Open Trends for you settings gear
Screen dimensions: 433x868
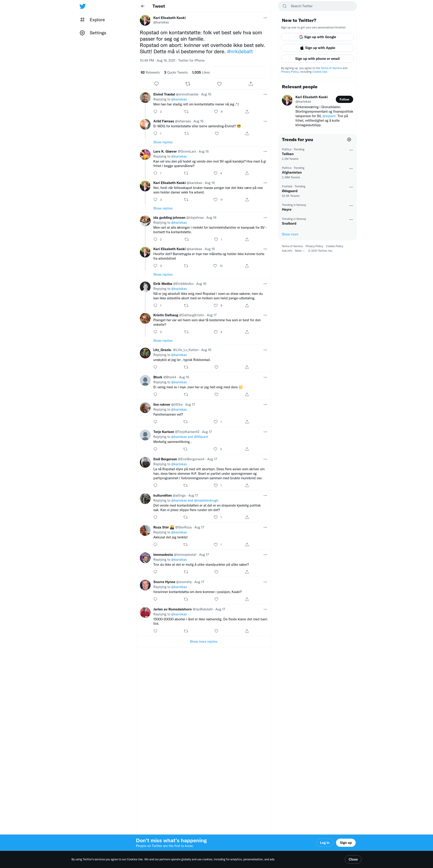tap(349, 140)
